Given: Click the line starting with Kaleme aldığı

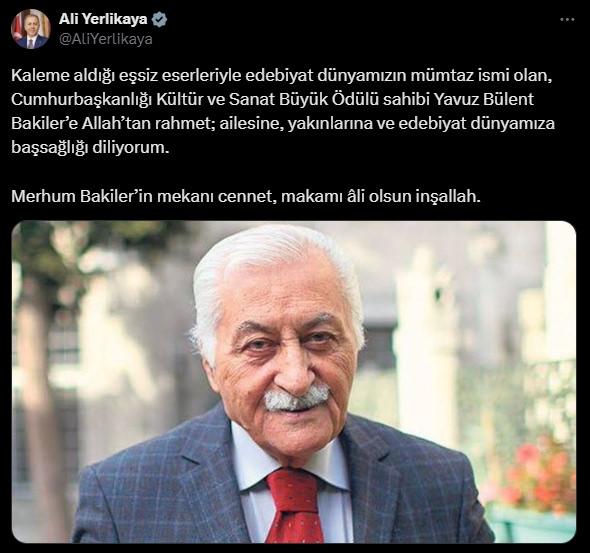Looking at the screenshot, I should (x=281, y=76).
